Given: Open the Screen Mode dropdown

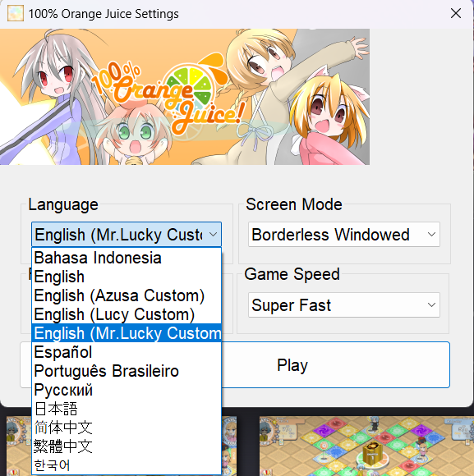Looking at the screenshot, I should (344, 235).
